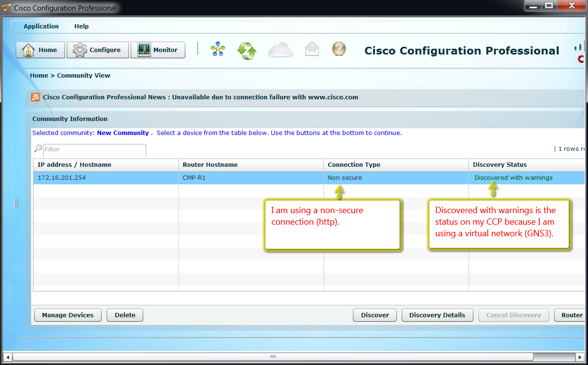Click inside the Filter text field
The image size is (588, 365).
(x=94, y=149)
